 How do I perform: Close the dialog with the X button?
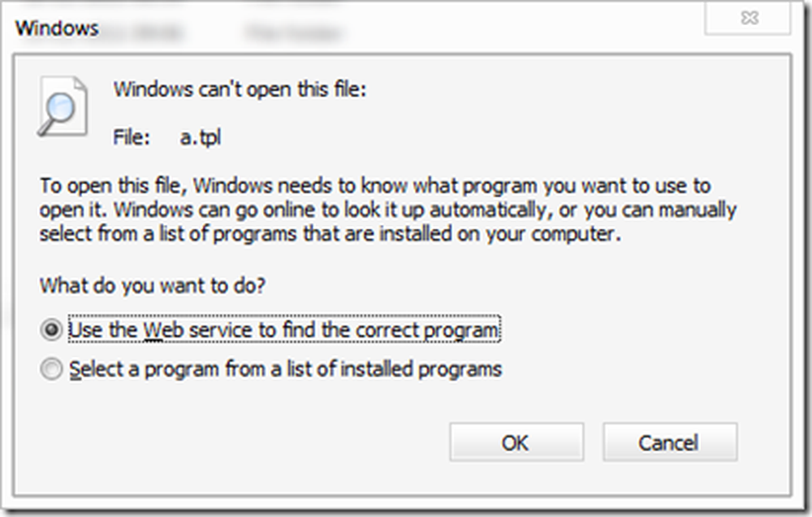749,19
